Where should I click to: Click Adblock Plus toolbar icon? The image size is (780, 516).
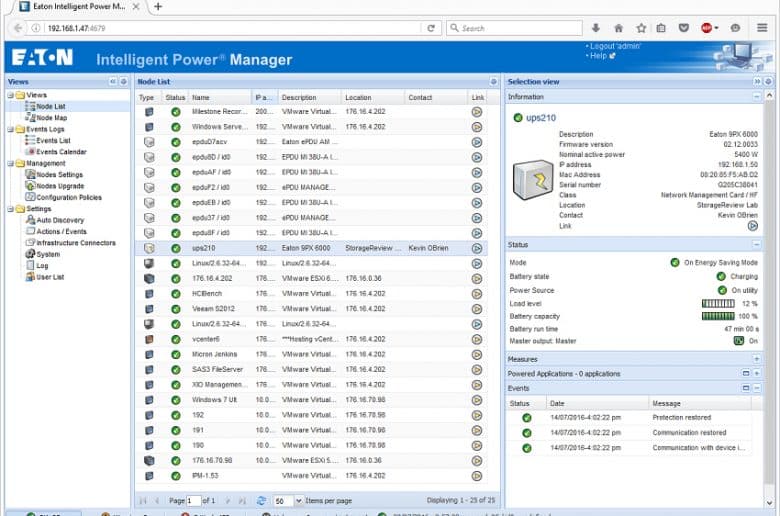pos(707,28)
